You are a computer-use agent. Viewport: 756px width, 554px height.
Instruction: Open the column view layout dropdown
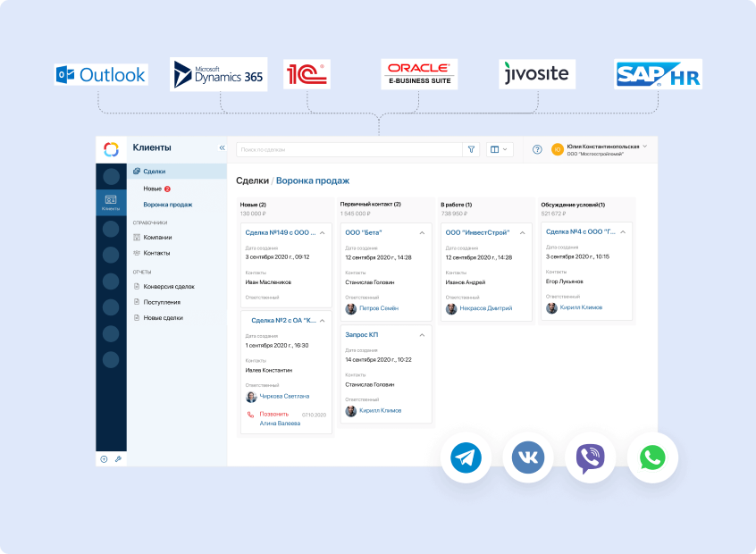[x=499, y=149]
